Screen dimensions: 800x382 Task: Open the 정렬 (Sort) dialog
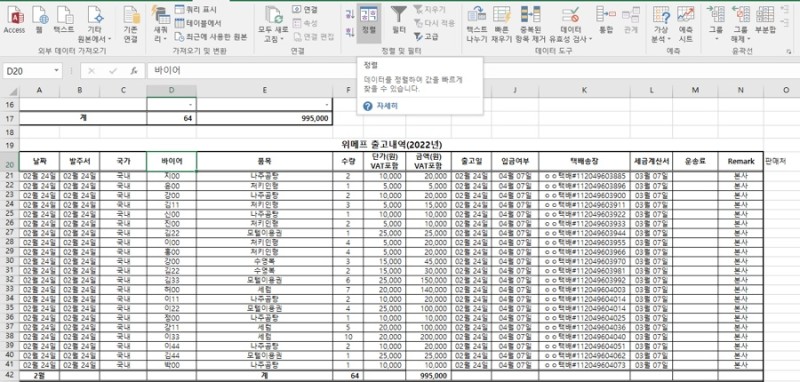click(369, 22)
